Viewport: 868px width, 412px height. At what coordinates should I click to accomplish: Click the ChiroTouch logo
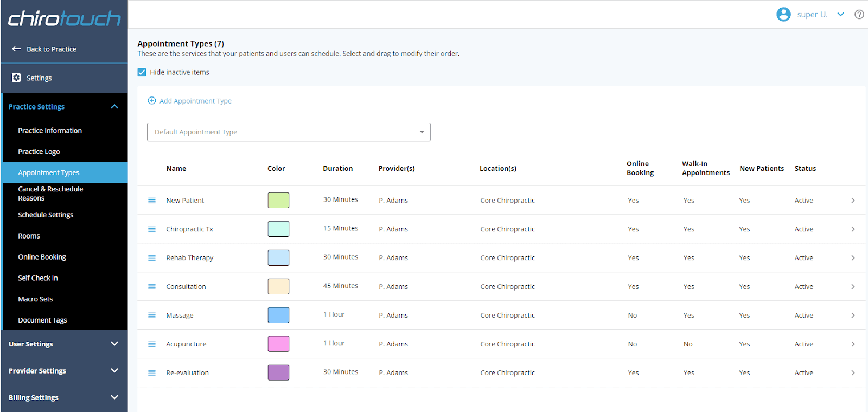[x=64, y=18]
